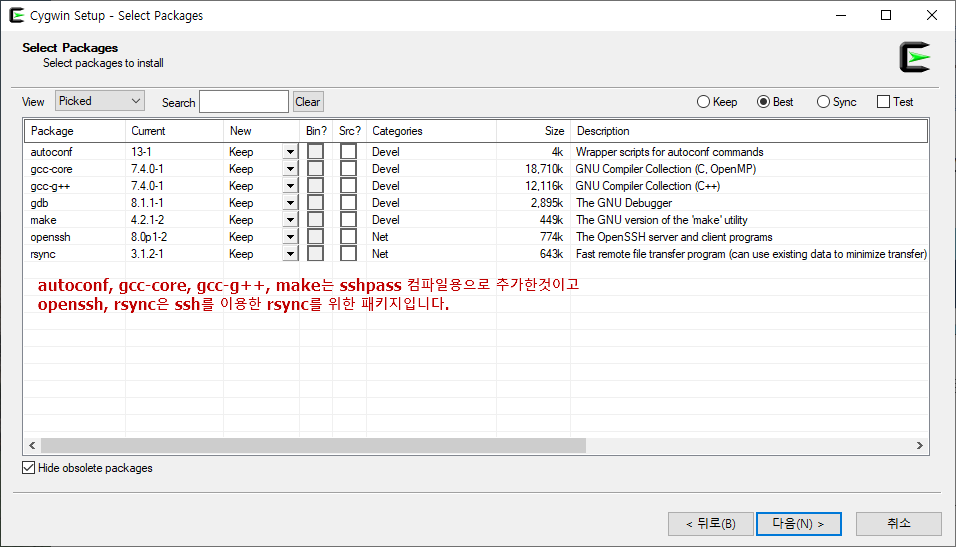Open the New version dropdown for make
Image resolution: width=956 pixels, height=547 pixels.
(290, 220)
